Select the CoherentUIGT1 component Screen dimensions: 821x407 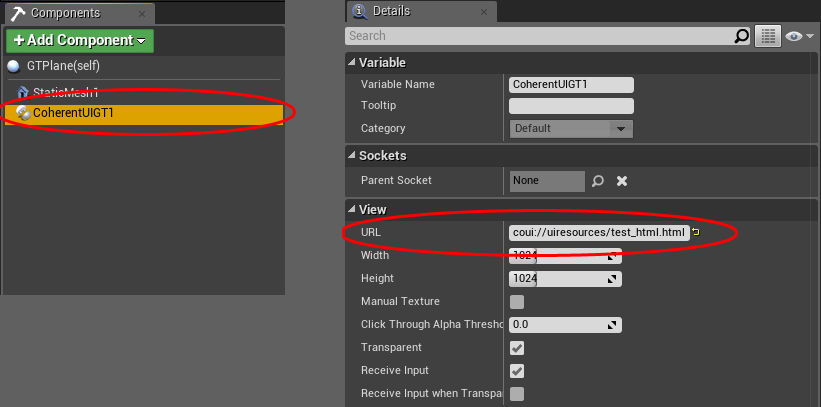pos(73,113)
